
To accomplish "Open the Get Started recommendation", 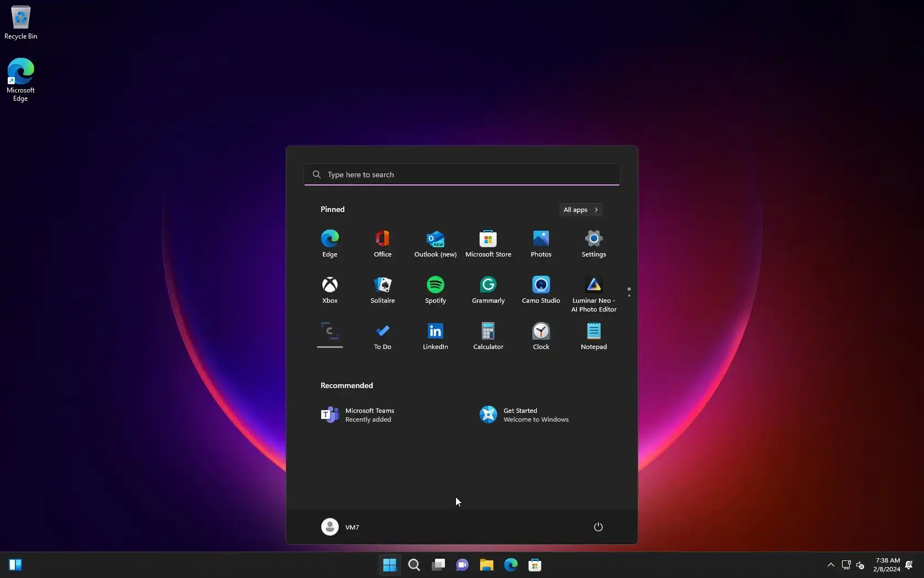I will tap(541, 415).
